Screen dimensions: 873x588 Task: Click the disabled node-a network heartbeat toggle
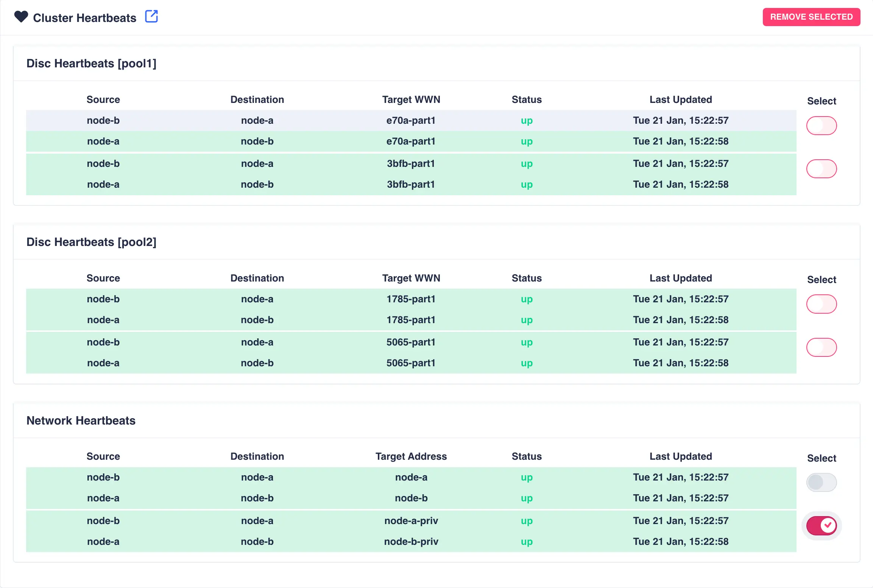point(821,482)
